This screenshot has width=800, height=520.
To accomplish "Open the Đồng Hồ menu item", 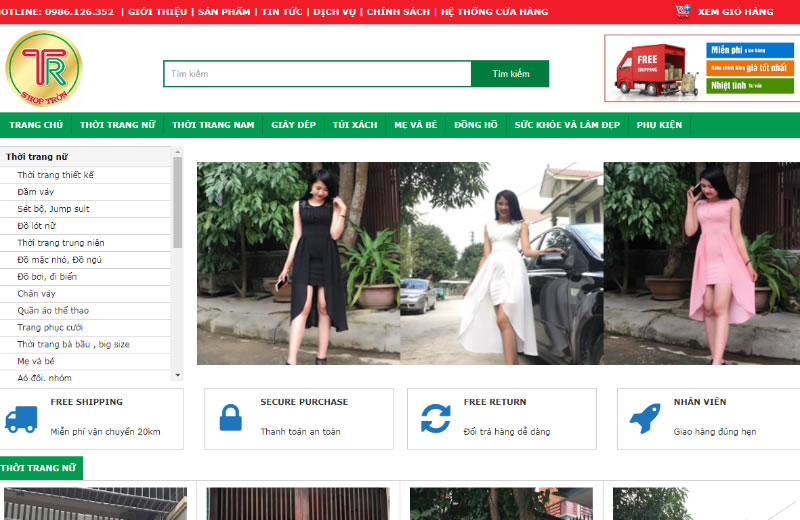I will click(x=475, y=125).
